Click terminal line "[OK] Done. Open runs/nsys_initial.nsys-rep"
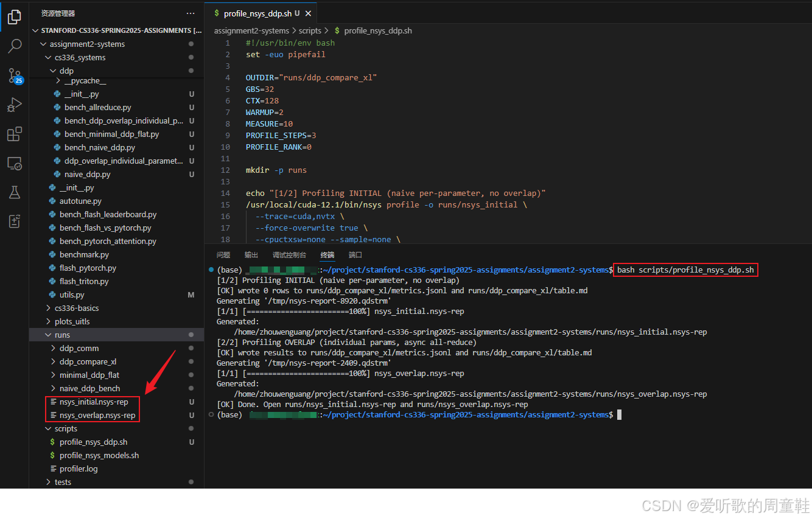This screenshot has height=519, width=812. point(372,404)
